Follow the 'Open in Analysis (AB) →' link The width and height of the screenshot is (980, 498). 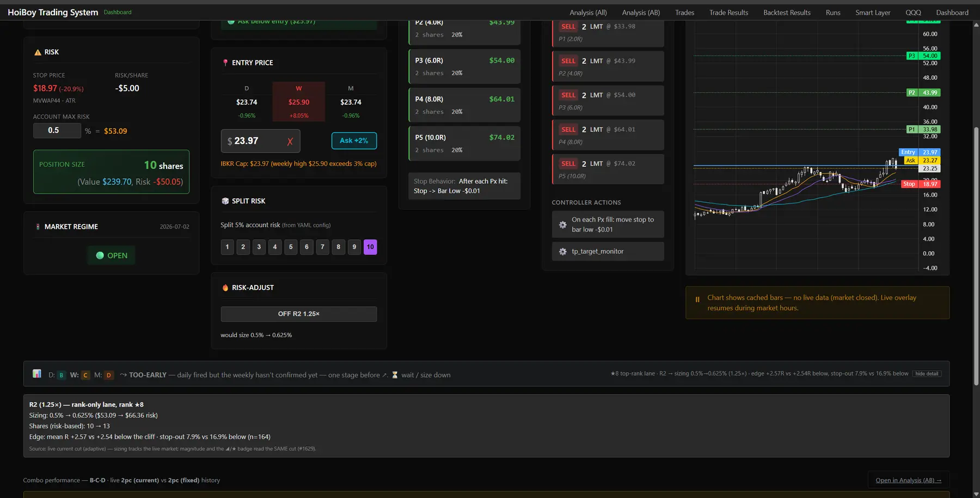tap(908, 480)
